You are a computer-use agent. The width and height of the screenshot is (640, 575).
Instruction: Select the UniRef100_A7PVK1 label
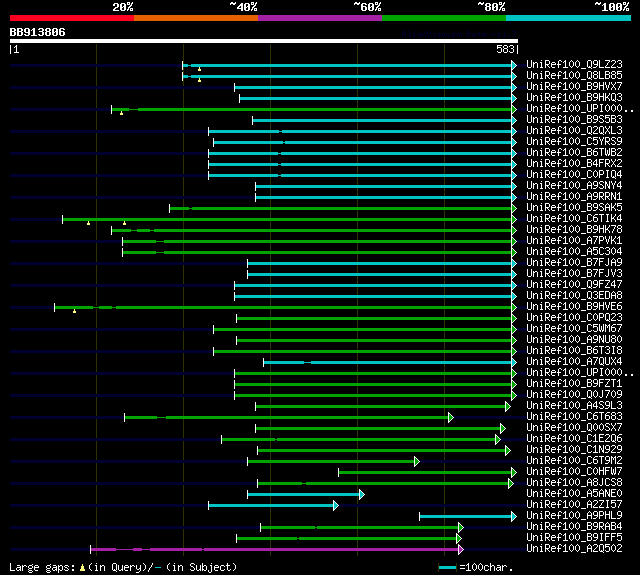[x=574, y=240]
